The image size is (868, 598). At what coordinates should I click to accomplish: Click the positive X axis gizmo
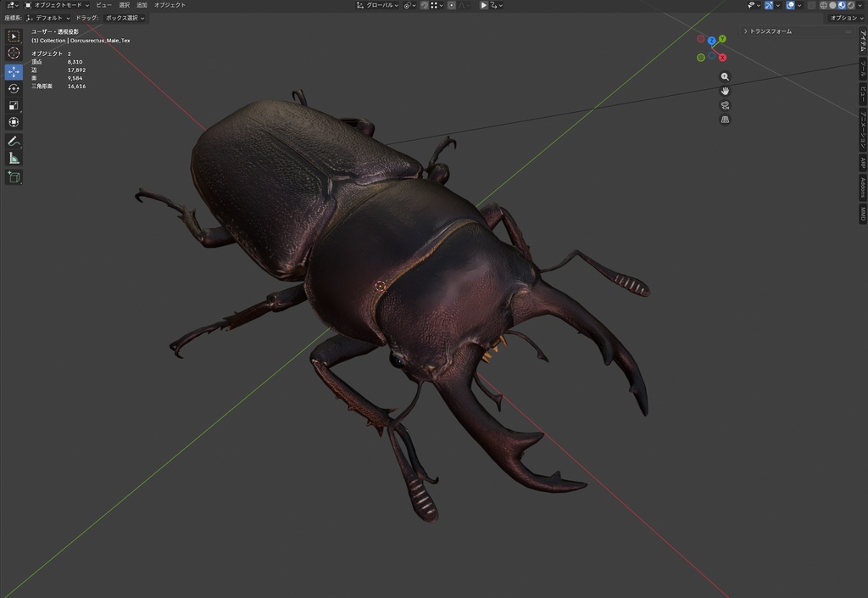click(x=722, y=58)
